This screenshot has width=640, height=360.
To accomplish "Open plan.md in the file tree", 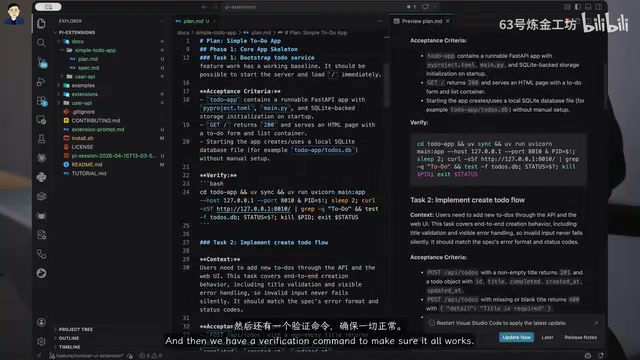I will pos(88,59).
